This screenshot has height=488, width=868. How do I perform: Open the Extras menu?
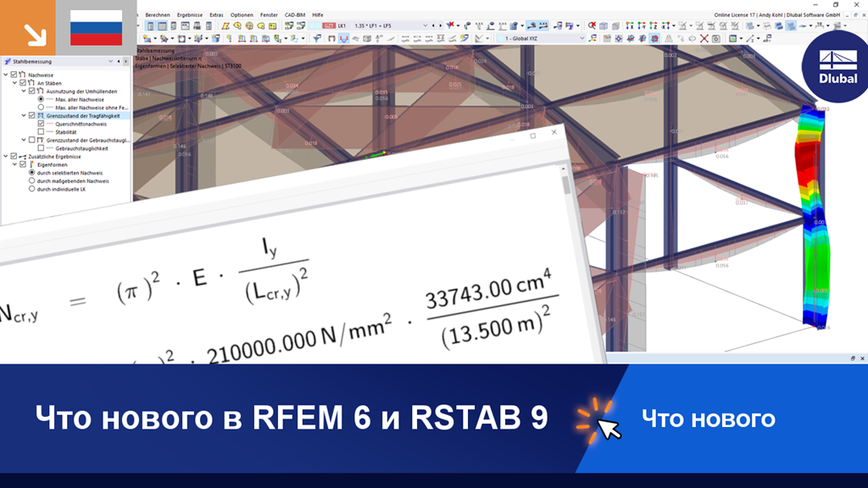(x=216, y=15)
